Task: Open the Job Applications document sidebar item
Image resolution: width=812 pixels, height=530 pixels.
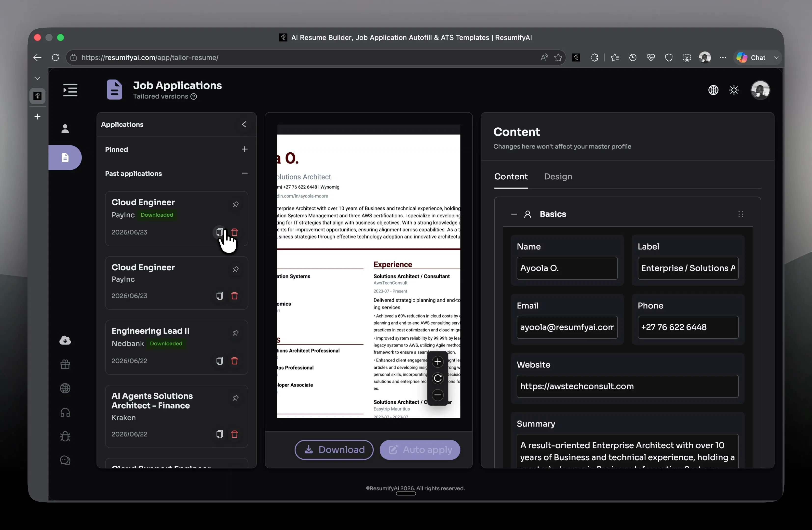Action: coord(65,158)
